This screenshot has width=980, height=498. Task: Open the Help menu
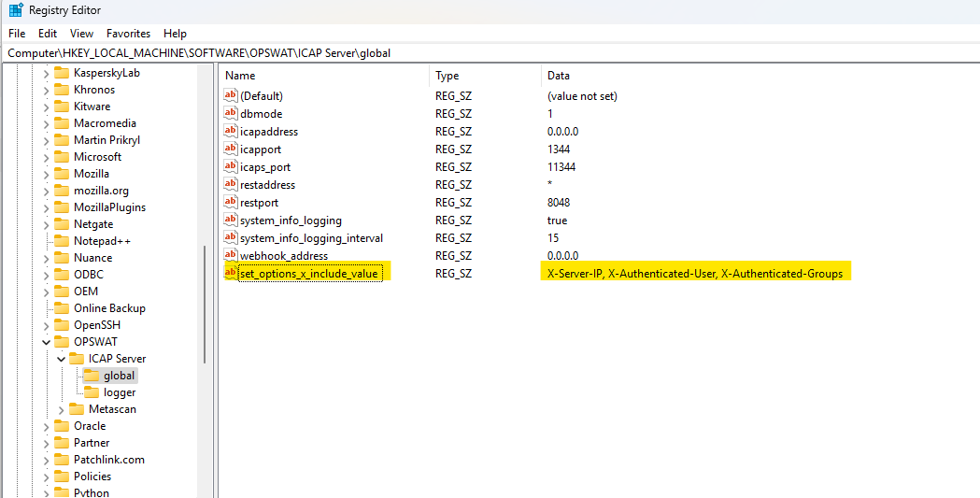(175, 34)
